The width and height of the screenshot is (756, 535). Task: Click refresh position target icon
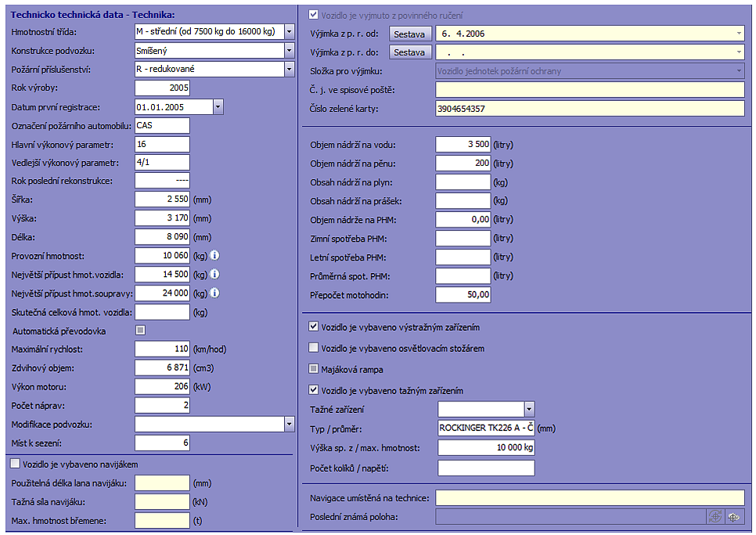coord(715,517)
